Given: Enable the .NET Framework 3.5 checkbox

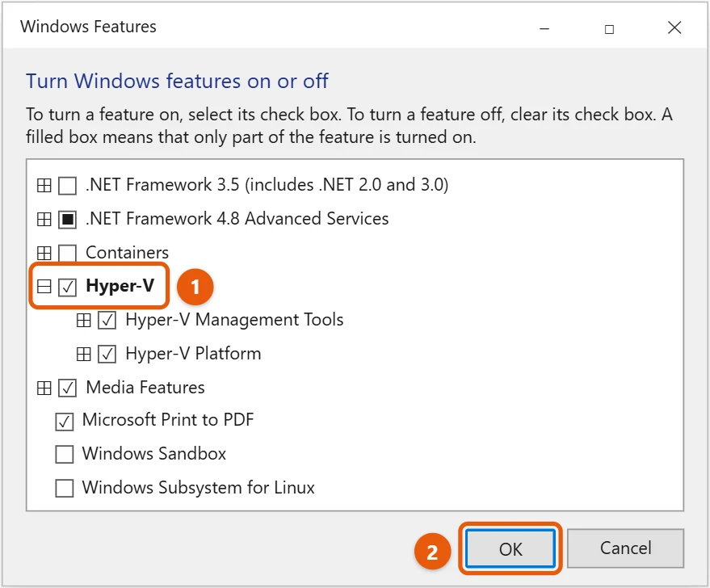Looking at the screenshot, I should pos(68,185).
